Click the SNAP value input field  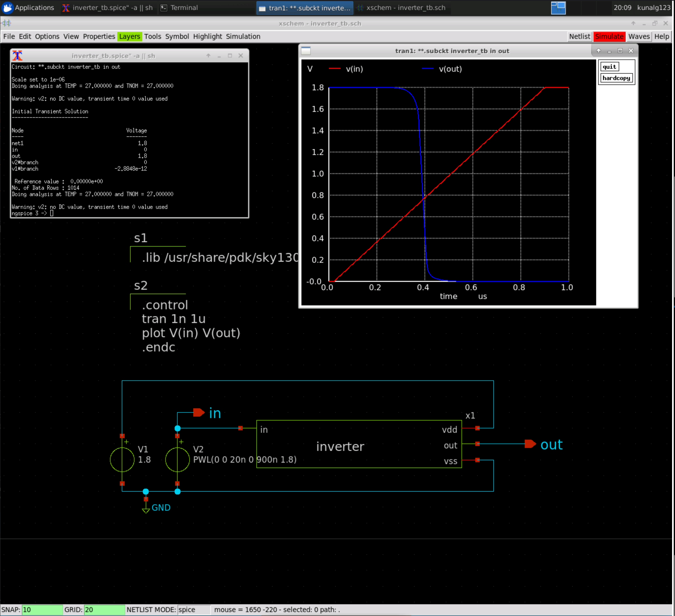pyautogui.click(x=42, y=610)
